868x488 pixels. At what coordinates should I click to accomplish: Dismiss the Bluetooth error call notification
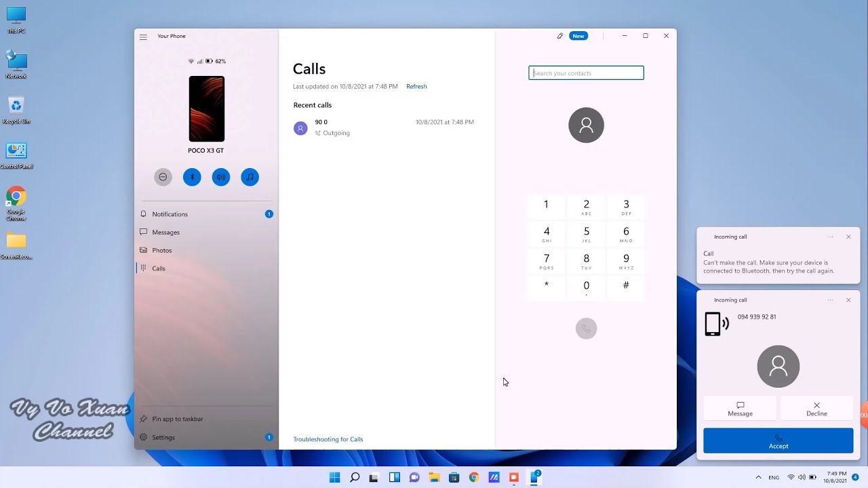(848, 237)
